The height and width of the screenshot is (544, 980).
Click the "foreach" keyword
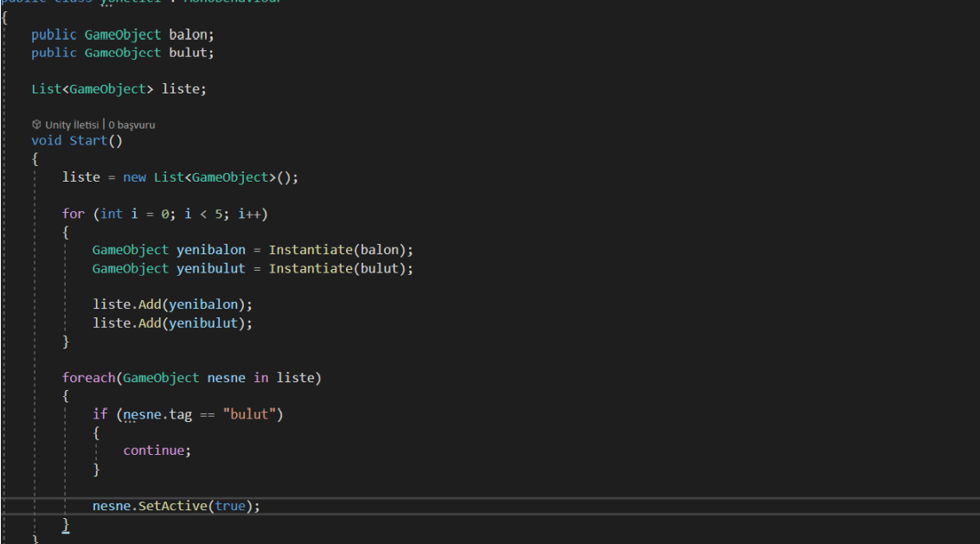click(88, 378)
